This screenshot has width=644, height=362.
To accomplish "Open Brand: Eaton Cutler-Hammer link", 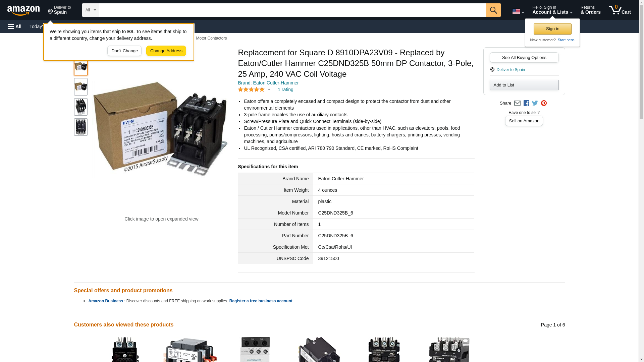I will (x=268, y=83).
